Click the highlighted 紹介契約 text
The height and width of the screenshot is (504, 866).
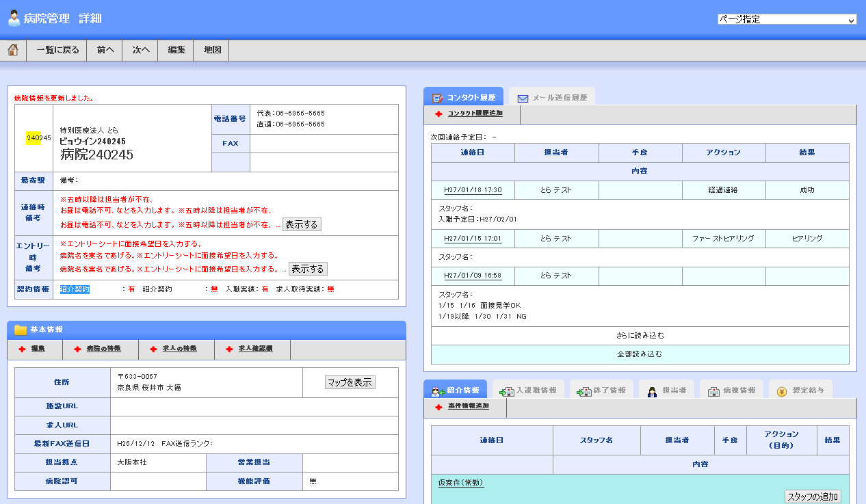pyautogui.click(x=75, y=289)
